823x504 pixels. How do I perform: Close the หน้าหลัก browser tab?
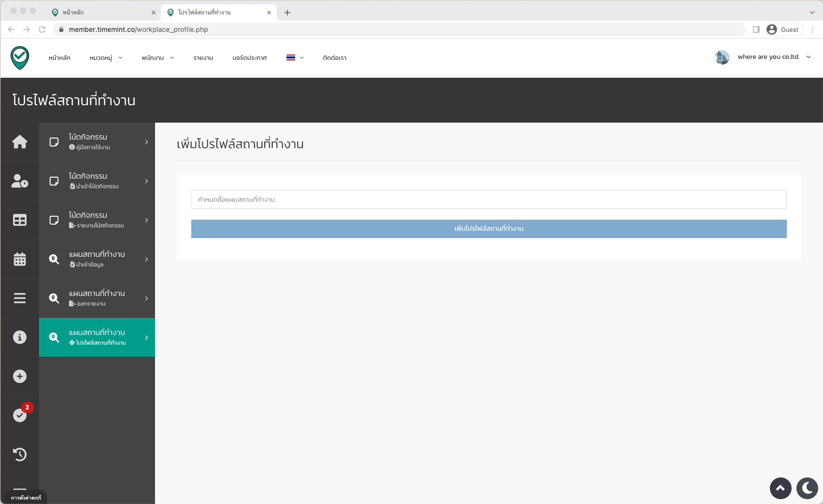pyautogui.click(x=154, y=13)
